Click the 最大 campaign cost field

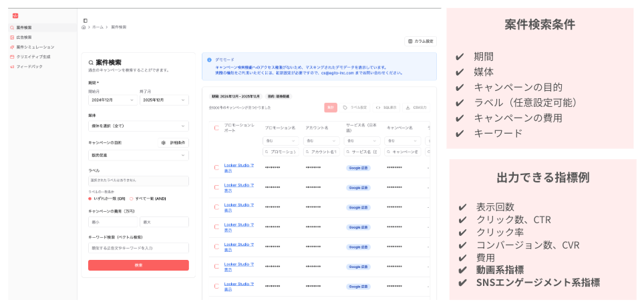164,222
